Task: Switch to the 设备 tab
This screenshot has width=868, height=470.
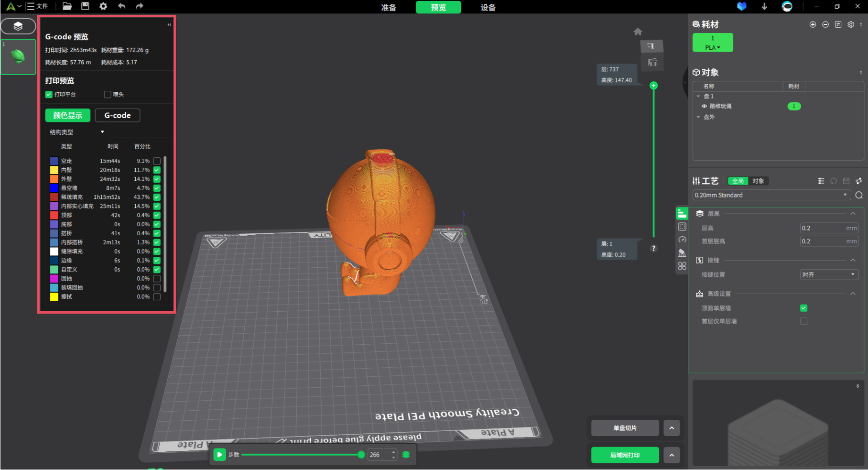Action: click(x=488, y=7)
